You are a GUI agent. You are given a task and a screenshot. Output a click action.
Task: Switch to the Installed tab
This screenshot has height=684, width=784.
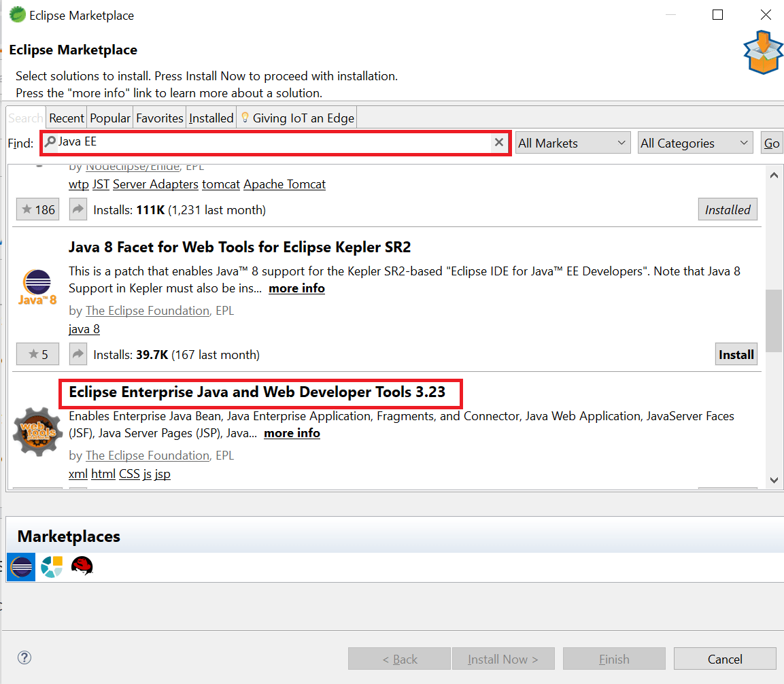pyautogui.click(x=211, y=118)
